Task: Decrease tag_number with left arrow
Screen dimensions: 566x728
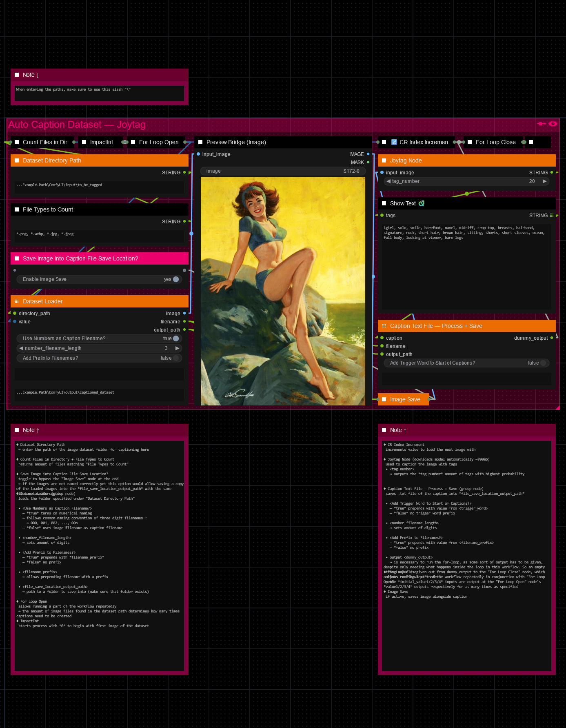Action: (388, 181)
